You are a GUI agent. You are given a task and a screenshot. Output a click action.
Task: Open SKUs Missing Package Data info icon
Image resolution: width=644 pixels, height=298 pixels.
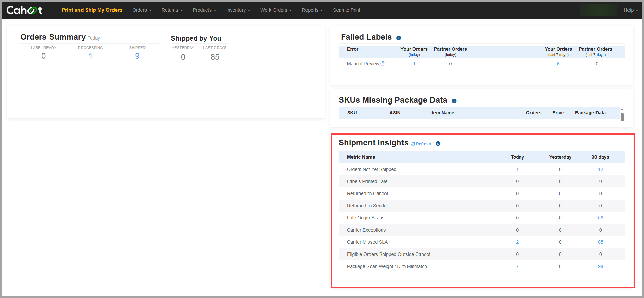pyautogui.click(x=454, y=101)
